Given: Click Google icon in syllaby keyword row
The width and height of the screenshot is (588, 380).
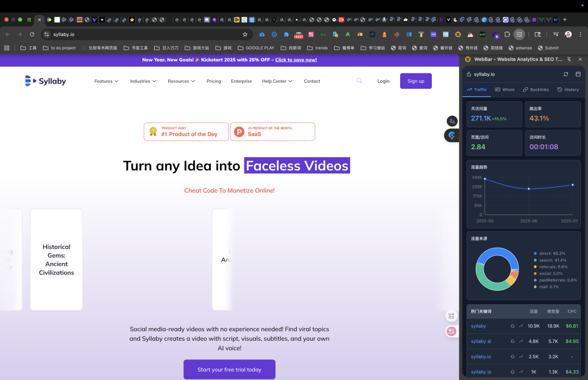Looking at the screenshot, I should (513, 326).
